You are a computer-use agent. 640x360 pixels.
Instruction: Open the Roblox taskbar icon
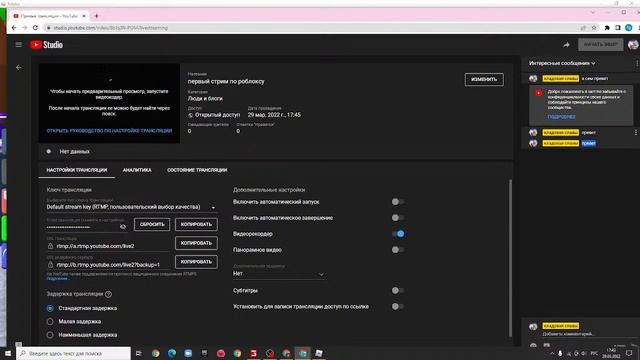click(319, 353)
